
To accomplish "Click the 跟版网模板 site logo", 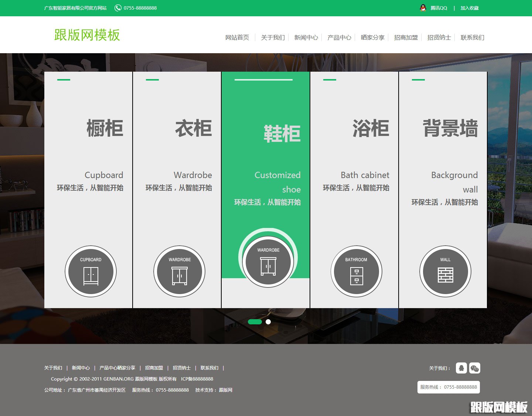I will (x=86, y=35).
